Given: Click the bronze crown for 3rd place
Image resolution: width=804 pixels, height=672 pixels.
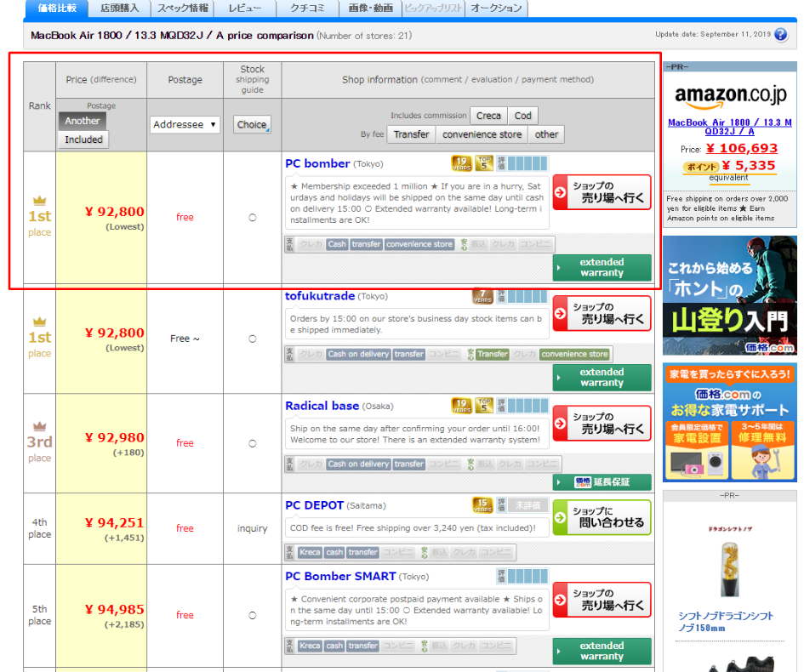Looking at the screenshot, I should pyautogui.click(x=39, y=426).
